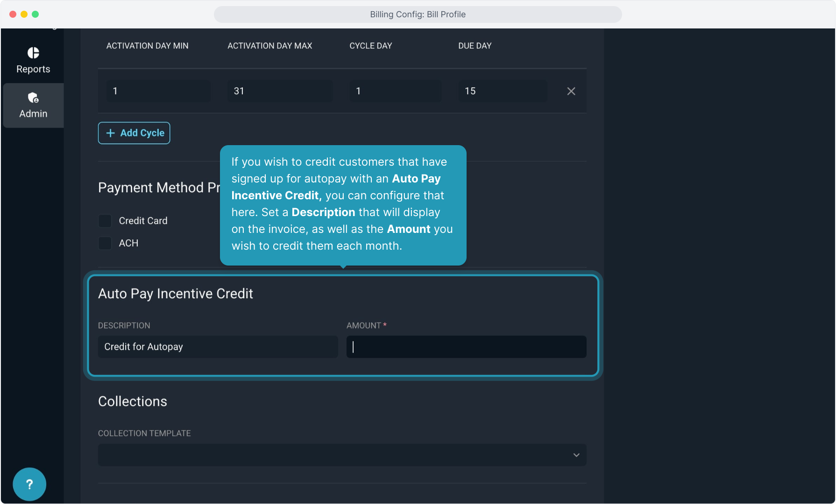Viewport: 836px width, 504px height.
Task: Click the Add Cycle button label
Action: (142, 133)
